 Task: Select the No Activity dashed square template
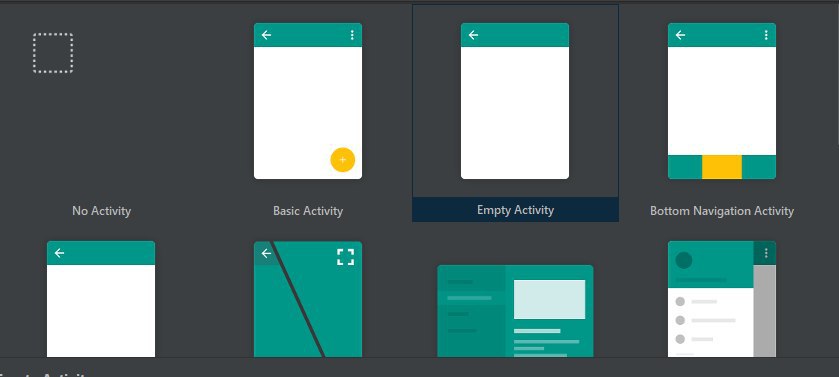coord(53,53)
